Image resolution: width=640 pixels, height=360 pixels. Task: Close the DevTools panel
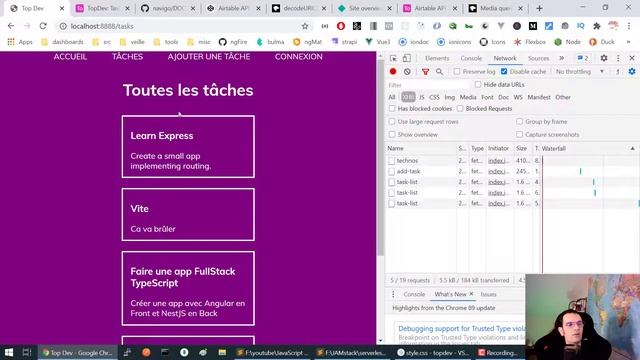[631, 58]
